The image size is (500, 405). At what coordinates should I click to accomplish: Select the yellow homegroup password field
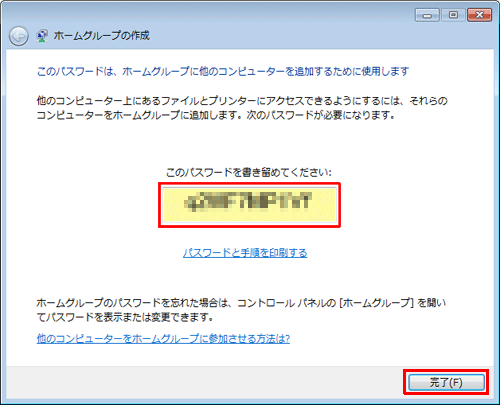pyautogui.click(x=249, y=205)
